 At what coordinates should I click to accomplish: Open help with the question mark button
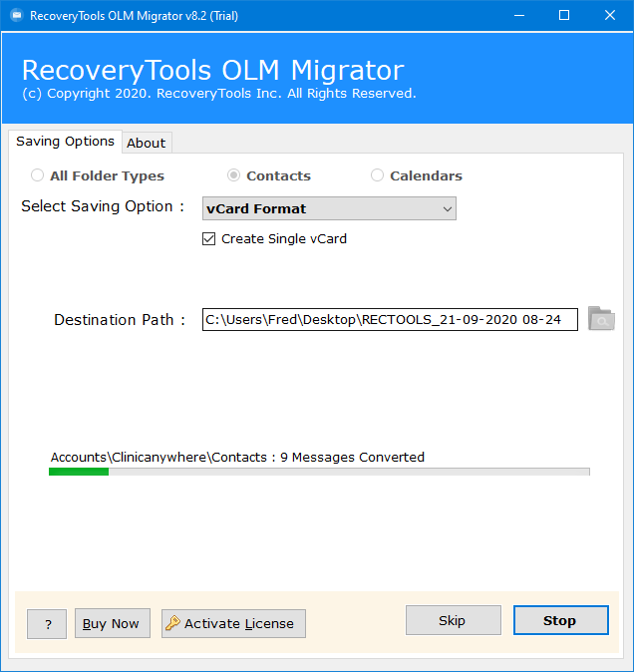[x=47, y=624]
